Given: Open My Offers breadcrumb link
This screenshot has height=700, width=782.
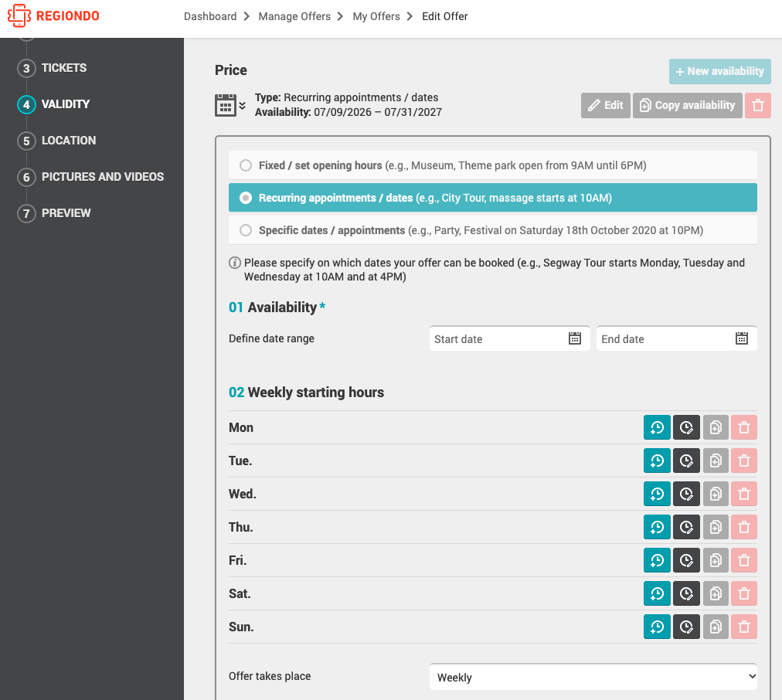Looking at the screenshot, I should pos(376,16).
